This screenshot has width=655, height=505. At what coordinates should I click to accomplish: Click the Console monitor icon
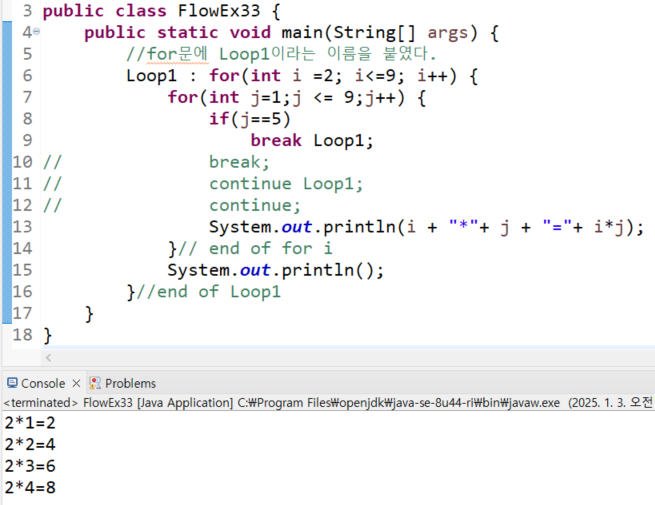coord(12,383)
